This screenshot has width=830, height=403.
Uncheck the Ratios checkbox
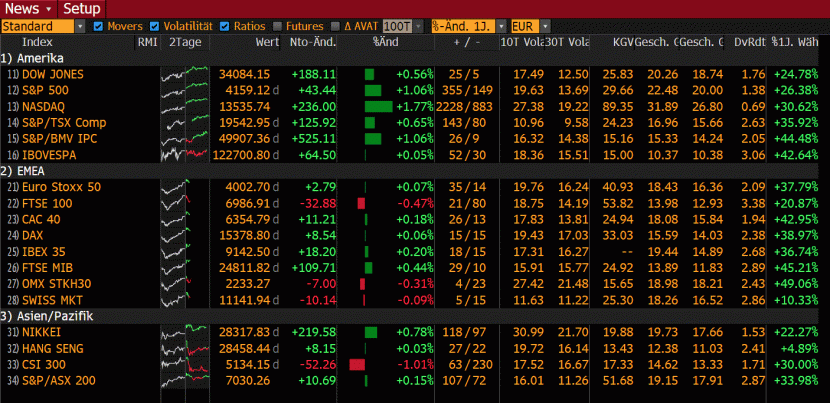point(224,26)
